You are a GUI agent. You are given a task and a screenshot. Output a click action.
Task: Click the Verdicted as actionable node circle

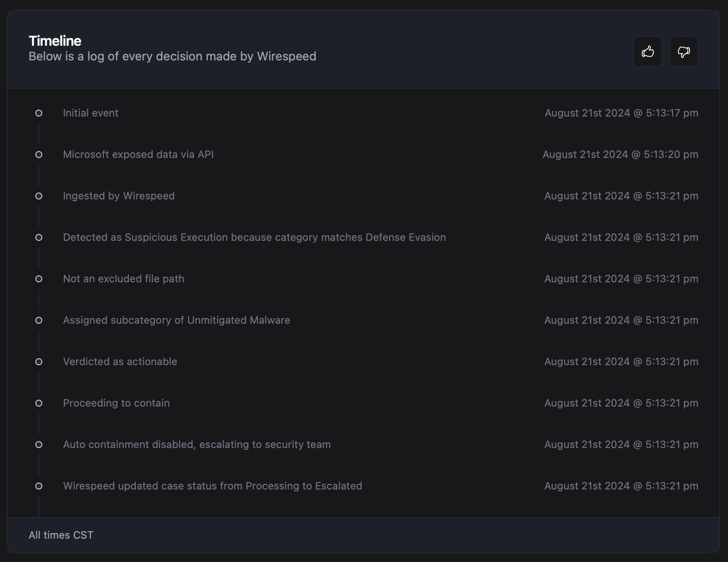(x=39, y=361)
